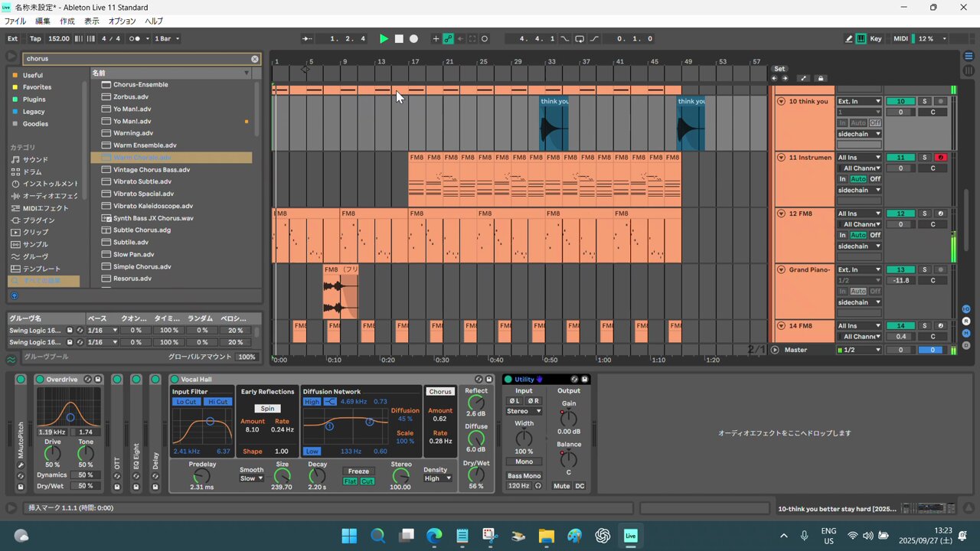The image size is (980, 551).
Task: Collapse the 11 Instrument track
Action: click(781, 158)
